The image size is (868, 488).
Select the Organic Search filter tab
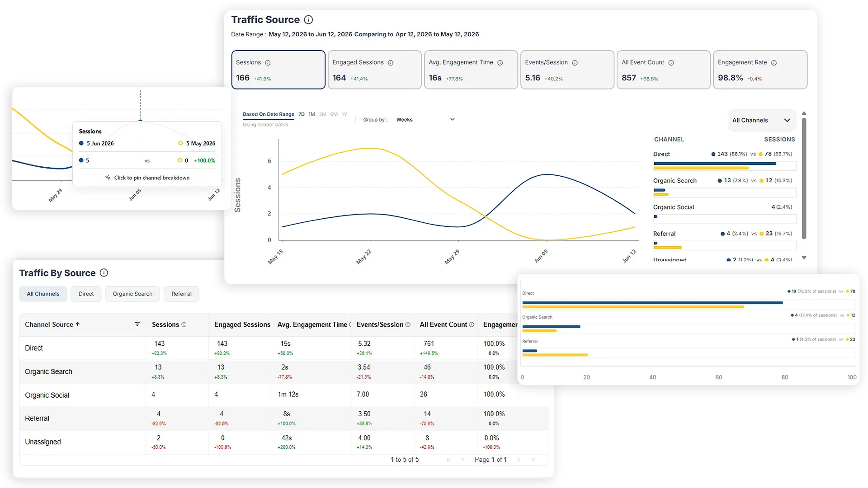click(x=132, y=294)
